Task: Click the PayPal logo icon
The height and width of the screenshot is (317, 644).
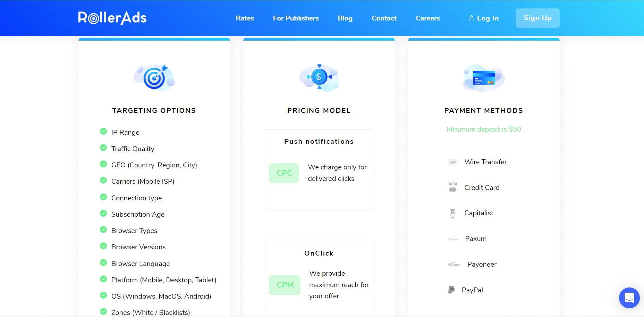Action: tap(451, 290)
